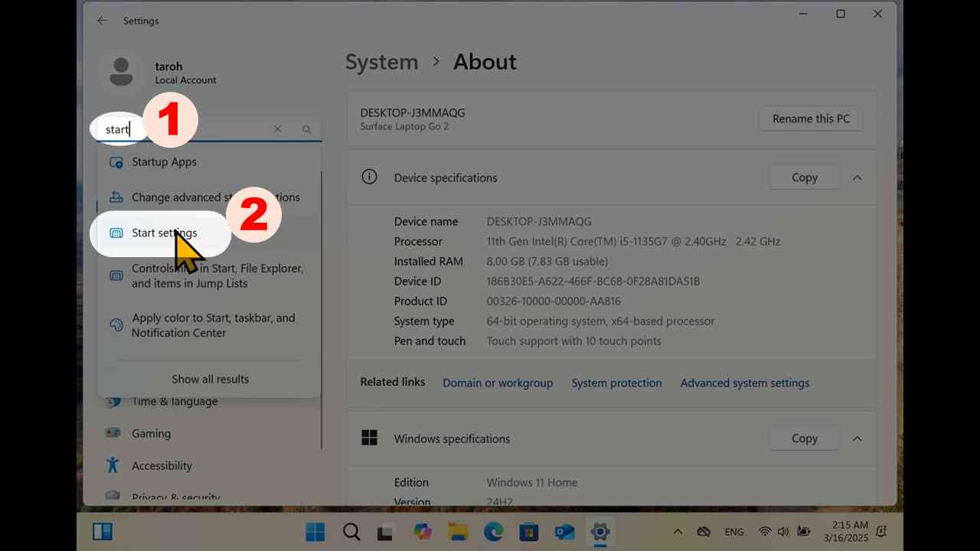Screen dimensions: 980x551
Task: Select the Start settings search result
Action: coord(209,233)
